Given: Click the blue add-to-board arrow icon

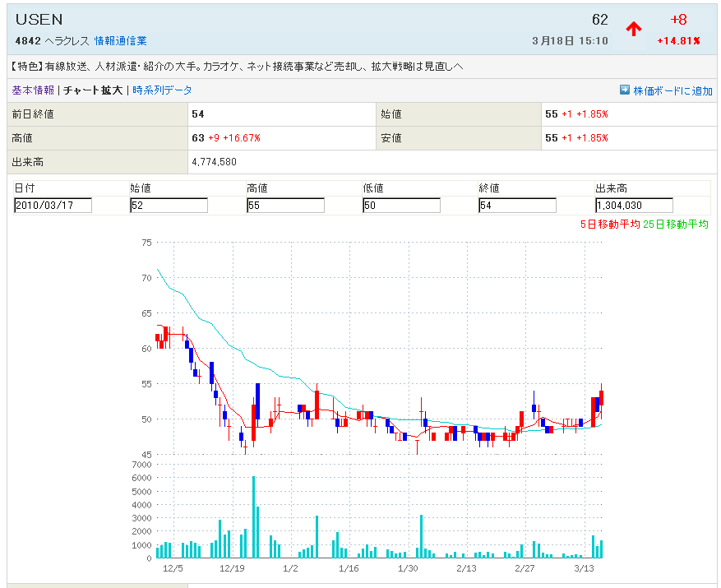Looking at the screenshot, I should click(x=624, y=90).
